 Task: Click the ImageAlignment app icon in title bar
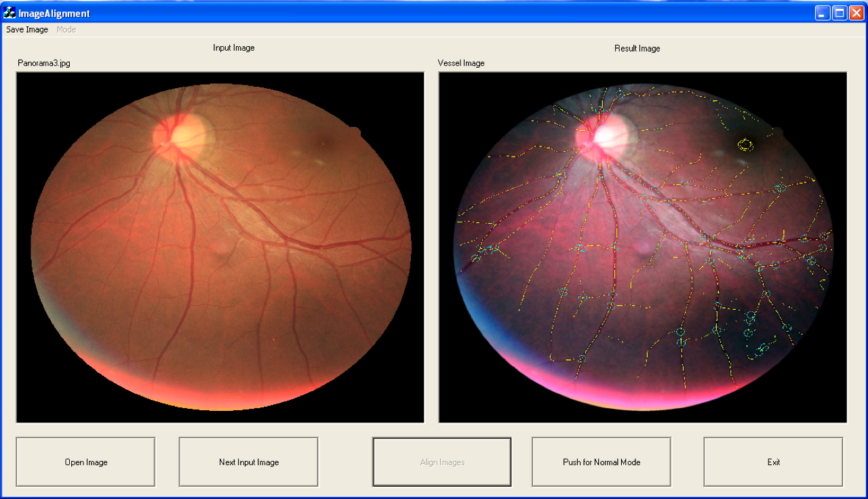coord(10,13)
